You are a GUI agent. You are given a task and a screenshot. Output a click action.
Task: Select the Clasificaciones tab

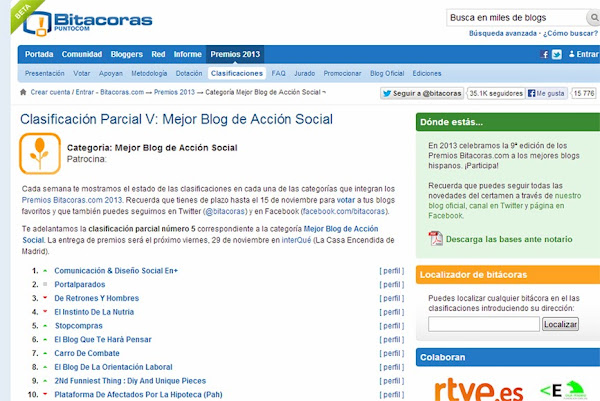tap(237, 73)
